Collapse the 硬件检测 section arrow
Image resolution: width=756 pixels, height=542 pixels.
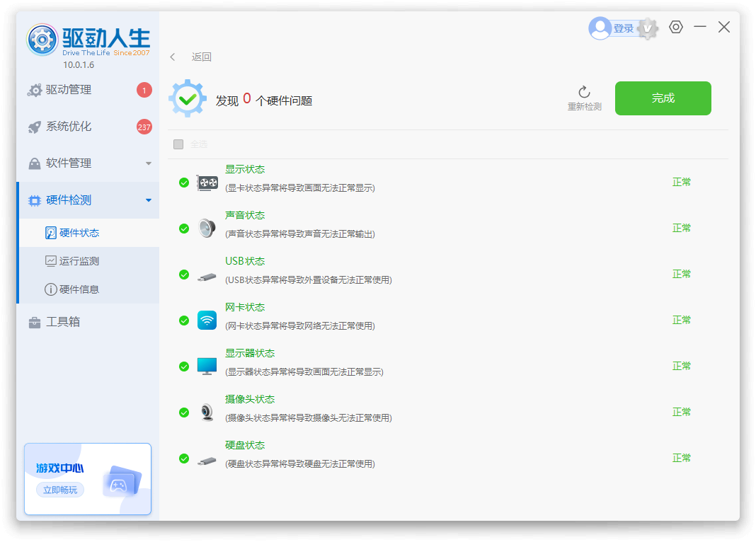(149, 200)
